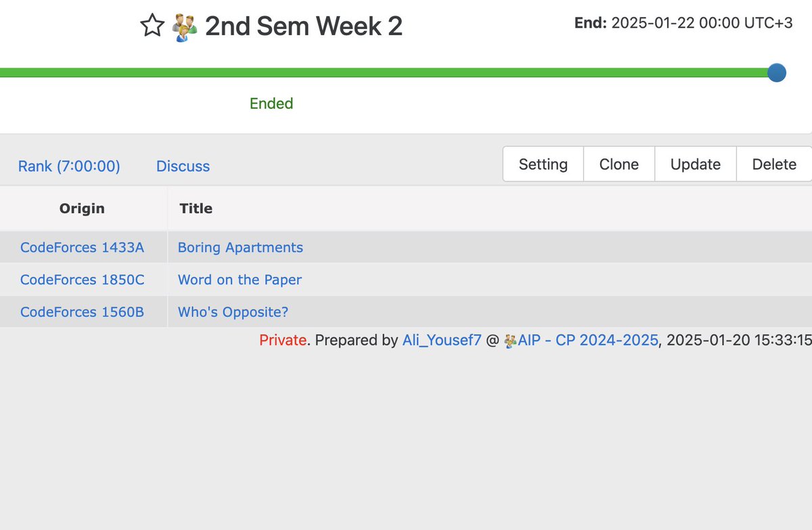
Task: Open the Rank (7:00:00) tab
Action: 69,166
